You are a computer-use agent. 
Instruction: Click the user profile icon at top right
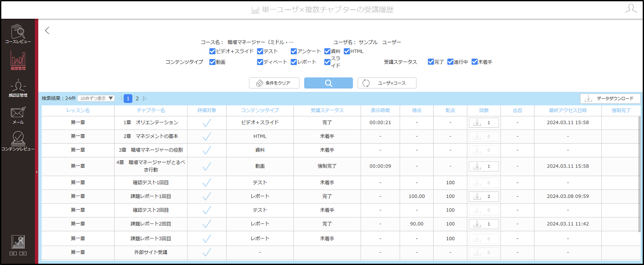point(631,9)
